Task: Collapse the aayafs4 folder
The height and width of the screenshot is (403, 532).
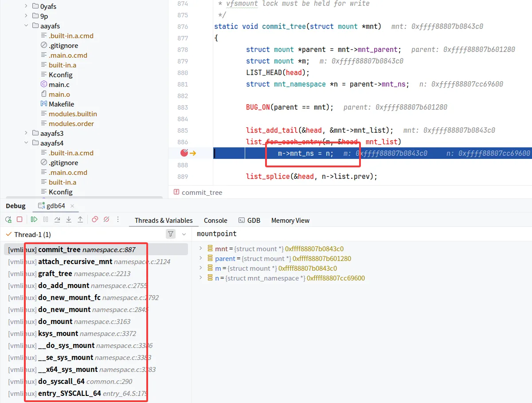Action: click(26, 143)
